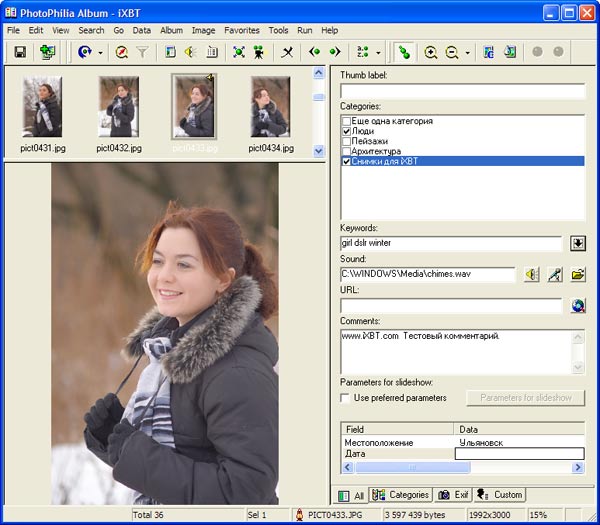
Task: Play the sound with the speaker icon
Action: (x=531, y=274)
